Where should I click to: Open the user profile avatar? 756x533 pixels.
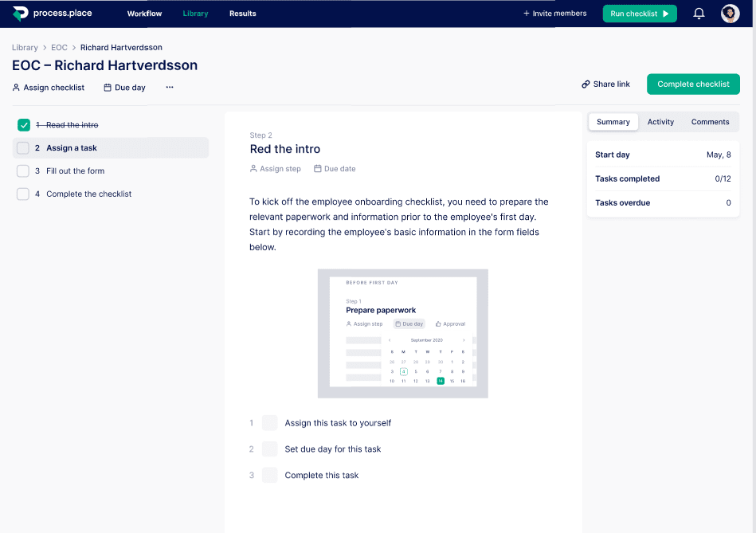730,14
